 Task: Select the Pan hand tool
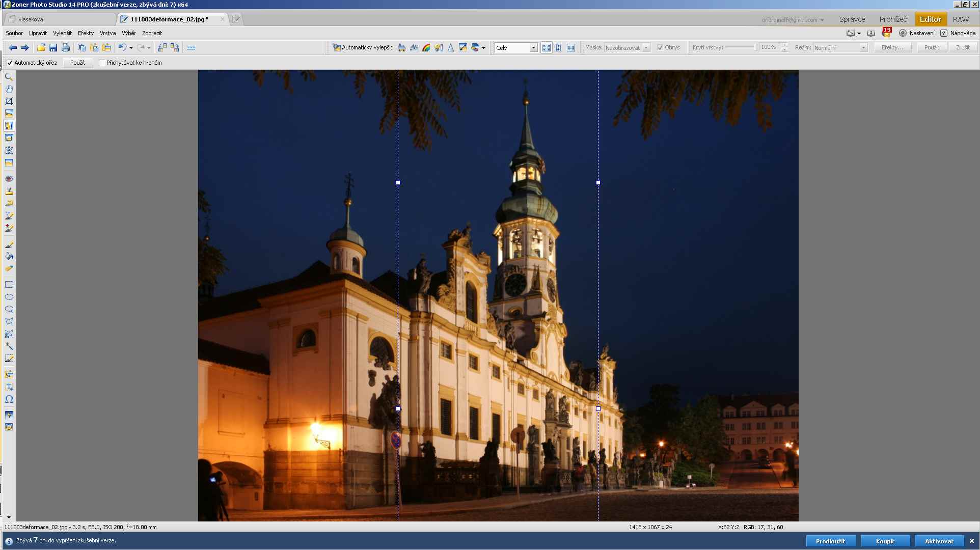point(9,89)
